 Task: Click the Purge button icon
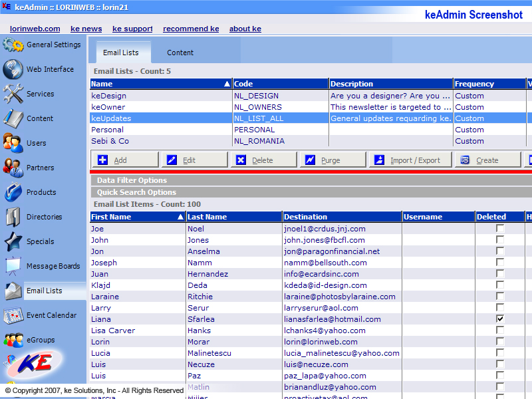(310, 160)
